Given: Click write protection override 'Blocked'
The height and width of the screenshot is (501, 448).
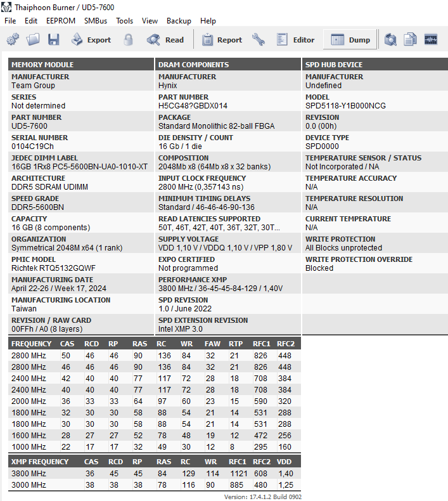Looking at the screenshot, I should tap(319, 268).
